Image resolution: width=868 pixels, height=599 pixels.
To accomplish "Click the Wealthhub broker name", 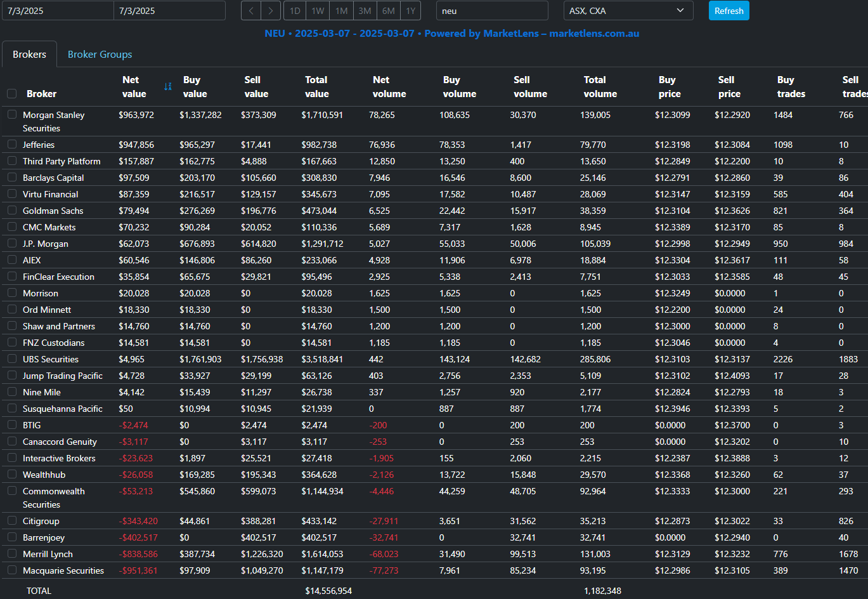I will [44, 475].
